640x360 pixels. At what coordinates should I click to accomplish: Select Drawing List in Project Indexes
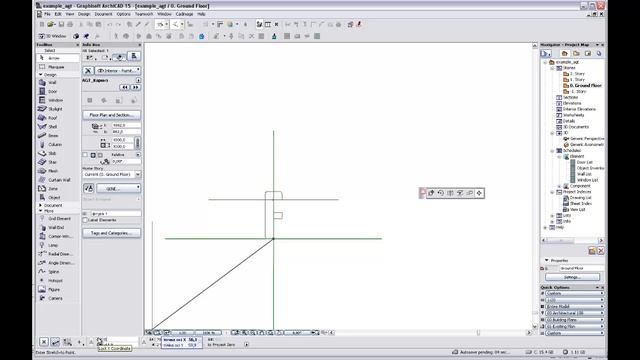point(580,198)
